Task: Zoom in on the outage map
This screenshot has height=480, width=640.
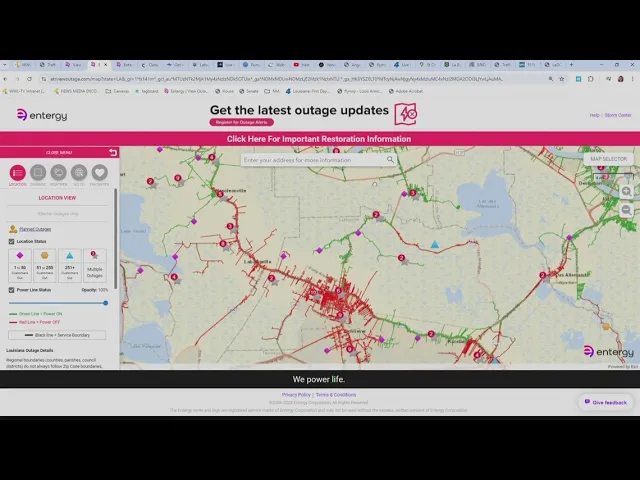Action: (627, 191)
